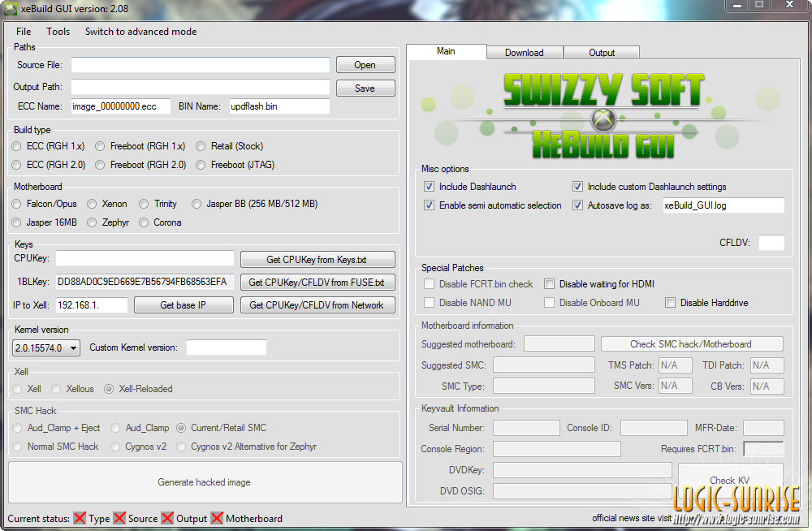
Task: Toggle Disable NAND MU checkbox
Action: 429,303
